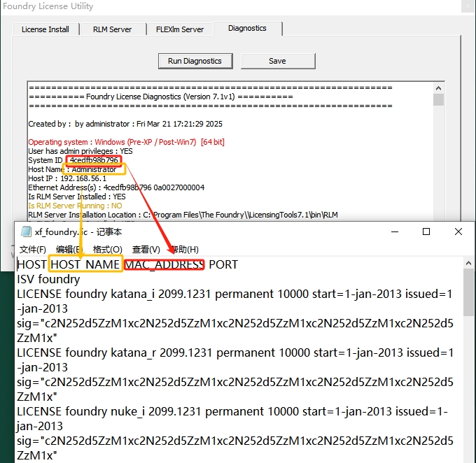The width and height of the screenshot is (476, 463).
Task: Select the Diagnostics tab
Action: (x=247, y=29)
